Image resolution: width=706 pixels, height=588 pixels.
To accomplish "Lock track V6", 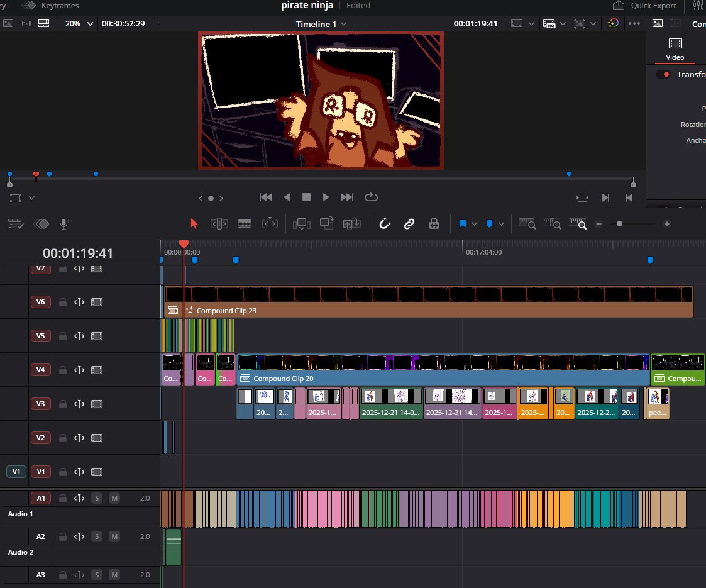I will pyautogui.click(x=63, y=302).
